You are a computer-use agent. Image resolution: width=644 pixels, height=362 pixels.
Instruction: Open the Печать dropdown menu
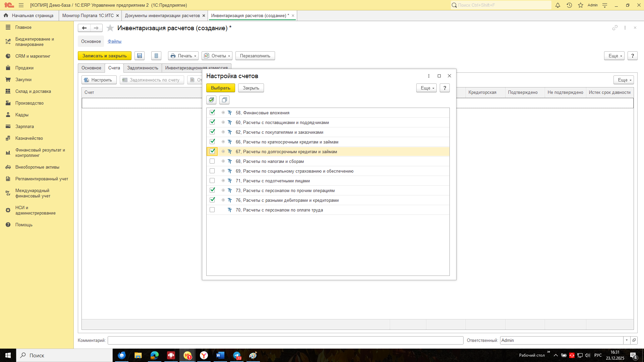click(183, 56)
